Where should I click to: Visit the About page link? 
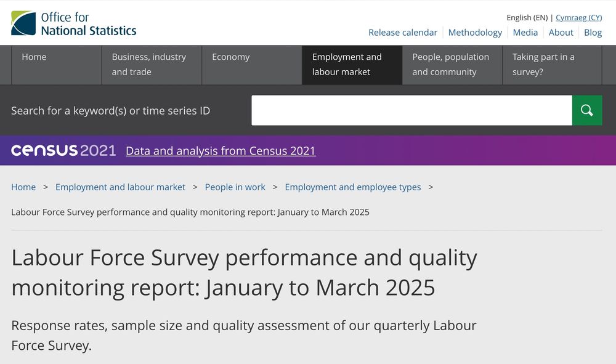[561, 33]
